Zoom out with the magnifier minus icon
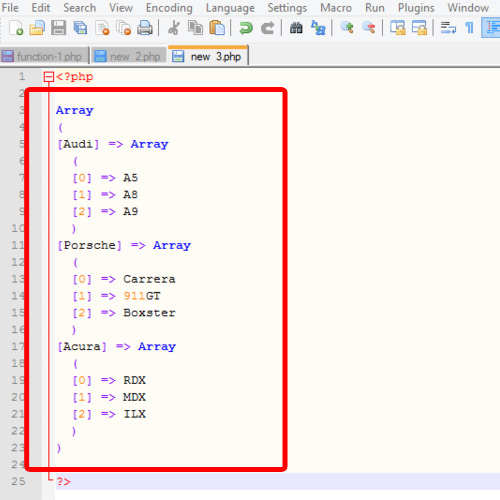The height and width of the screenshot is (500, 500). pyautogui.click(x=369, y=28)
